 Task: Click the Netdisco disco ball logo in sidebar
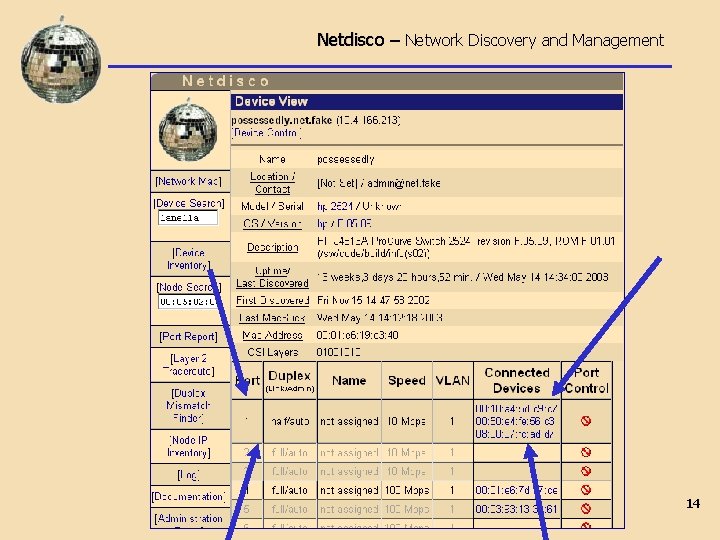[x=188, y=130]
